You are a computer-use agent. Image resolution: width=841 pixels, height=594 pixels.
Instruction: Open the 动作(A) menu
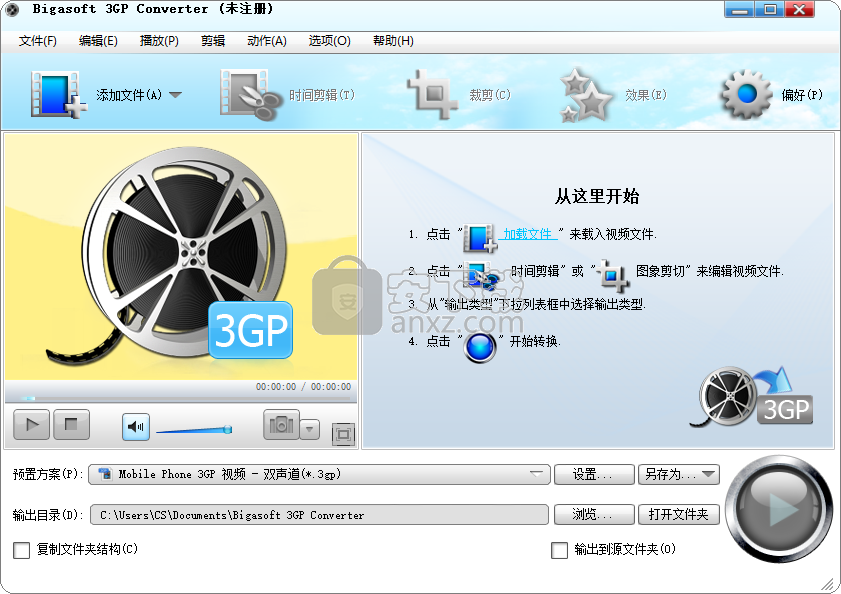[x=267, y=41]
